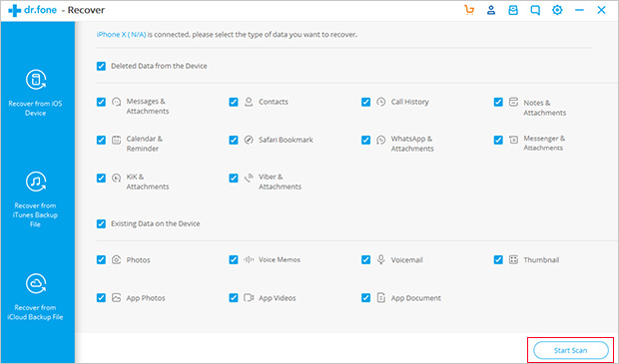Open the shopping cart icon
Screen dimensions: 619x364
click(x=469, y=11)
